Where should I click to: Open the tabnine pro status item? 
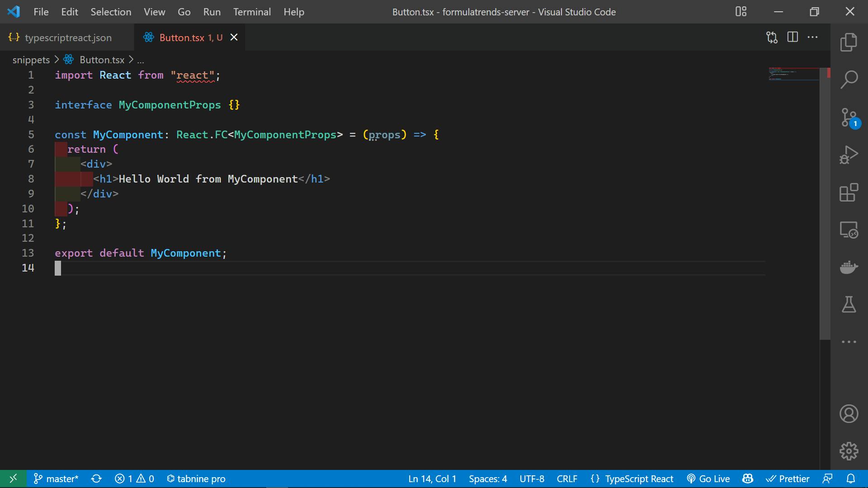pos(196,479)
